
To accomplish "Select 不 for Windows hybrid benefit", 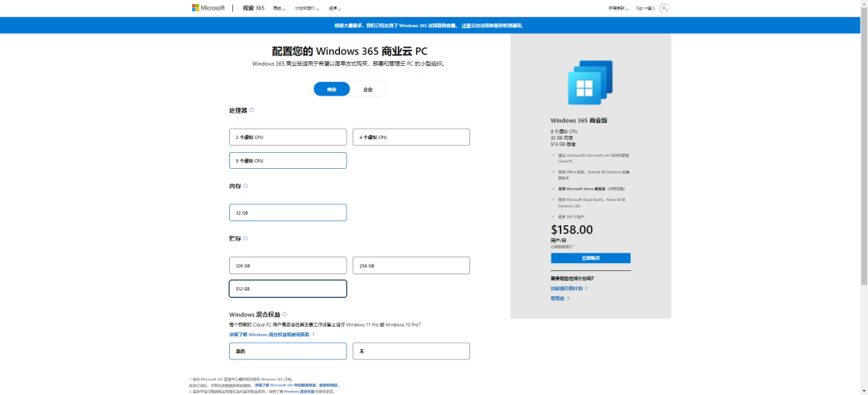I will coord(411,352).
